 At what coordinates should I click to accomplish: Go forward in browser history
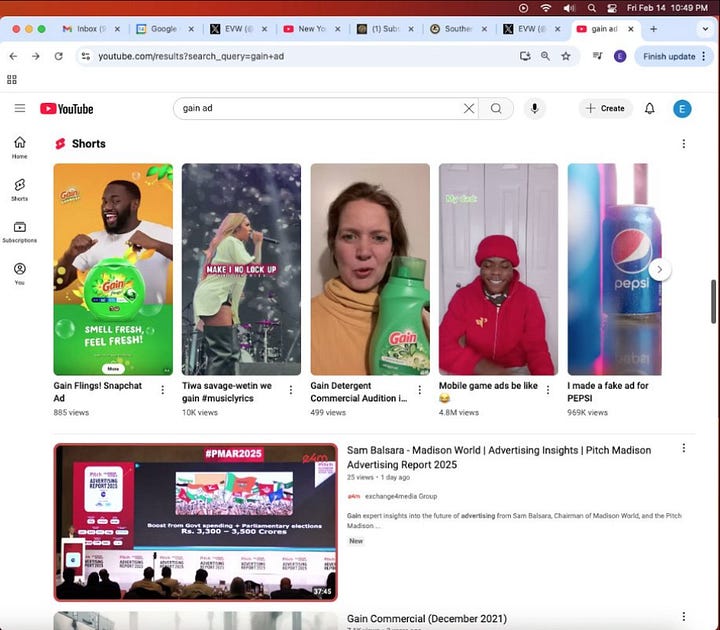[x=35, y=56]
